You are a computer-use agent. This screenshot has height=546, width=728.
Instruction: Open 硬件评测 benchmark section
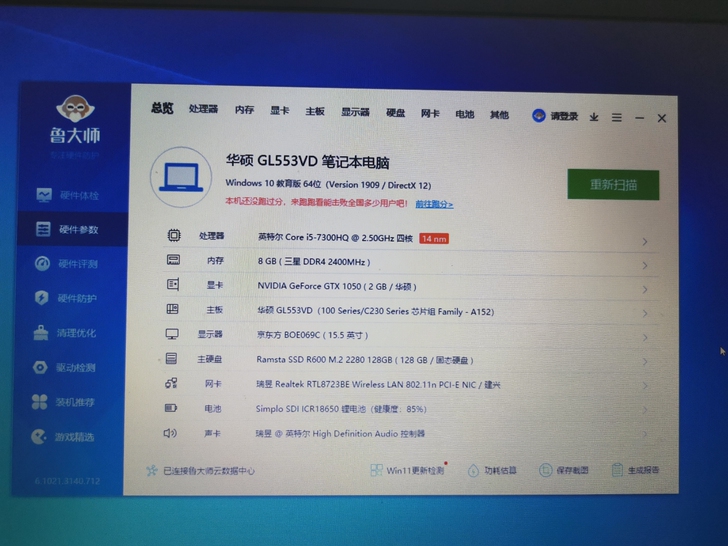[x=66, y=264]
